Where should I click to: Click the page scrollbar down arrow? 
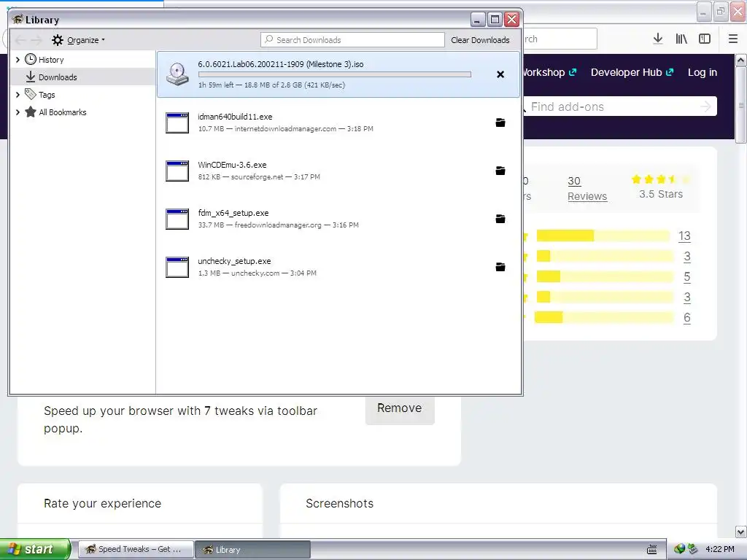point(741,532)
